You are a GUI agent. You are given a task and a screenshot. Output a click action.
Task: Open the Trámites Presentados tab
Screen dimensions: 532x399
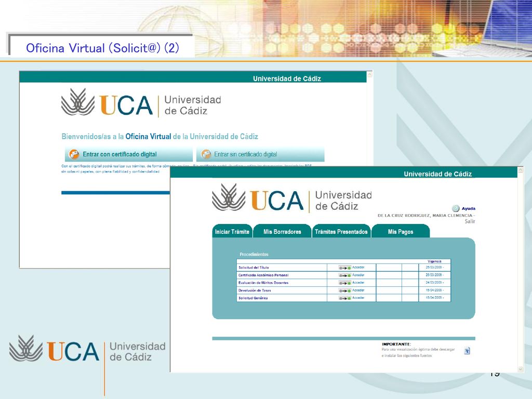[x=341, y=231]
